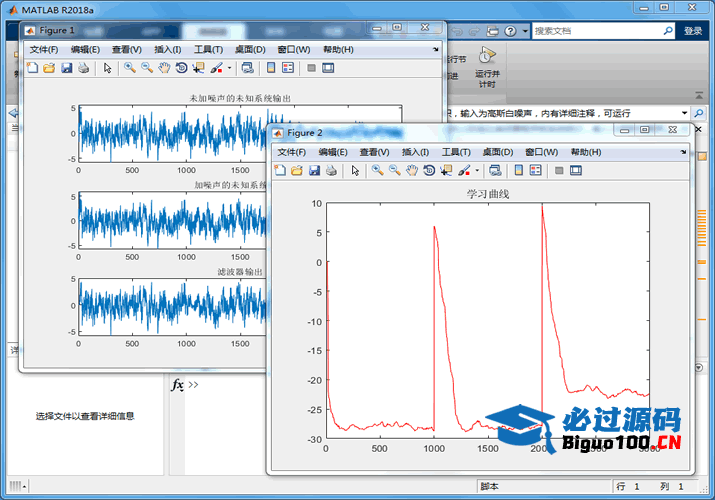Viewport: 715px width, 500px height.
Task: Click the folder search magnifier icon
Action: pos(699,113)
